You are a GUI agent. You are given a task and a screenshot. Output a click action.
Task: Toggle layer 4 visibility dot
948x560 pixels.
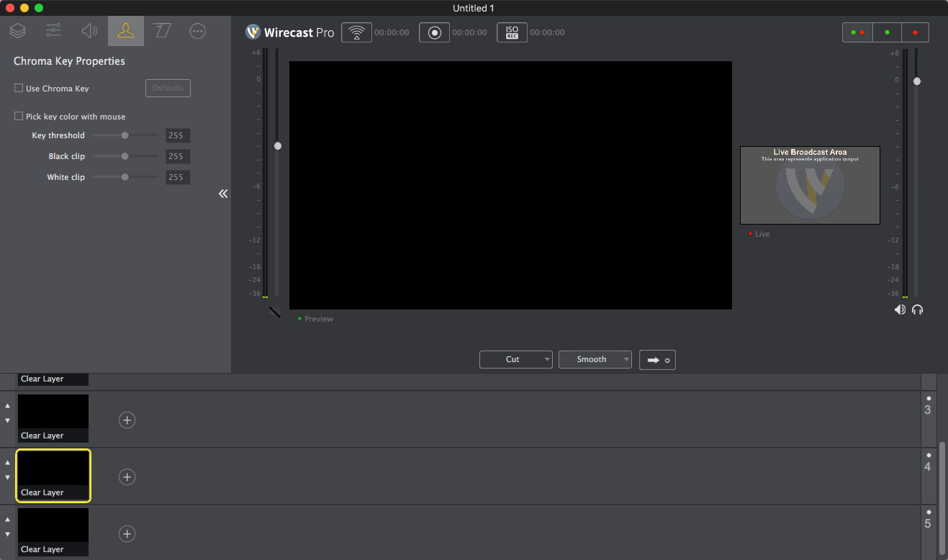(929, 455)
